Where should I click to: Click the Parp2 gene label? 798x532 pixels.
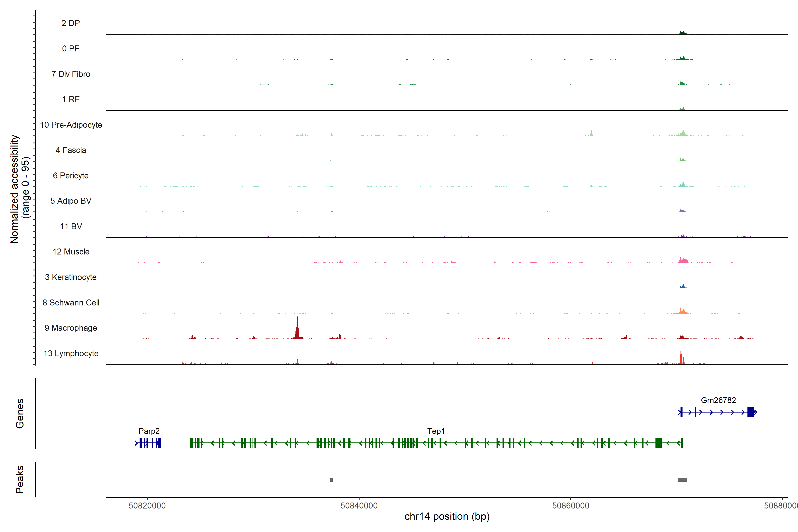click(x=149, y=431)
